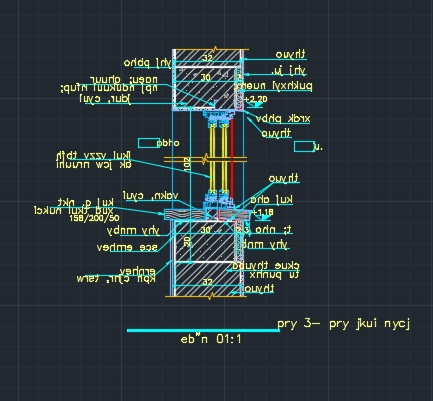Click the "158/200/50" dimension note
433x401 pixels.
(x=95, y=218)
